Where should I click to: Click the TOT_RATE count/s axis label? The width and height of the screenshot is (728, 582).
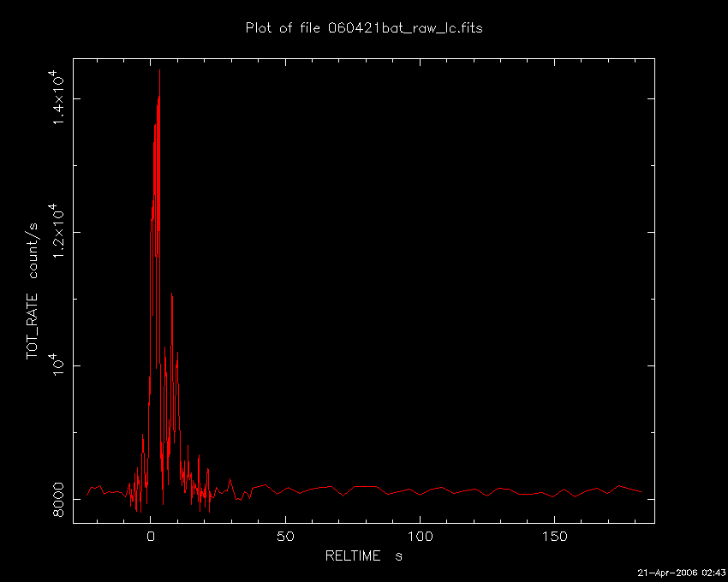33,291
